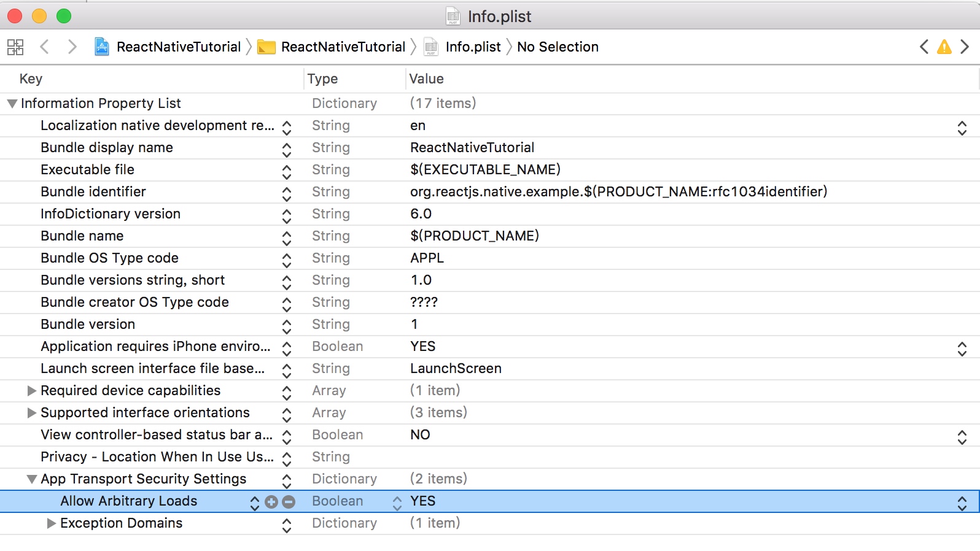Open key stepper for Executable file
This screenshot has height=551, width=980.
tap(287, 171)
